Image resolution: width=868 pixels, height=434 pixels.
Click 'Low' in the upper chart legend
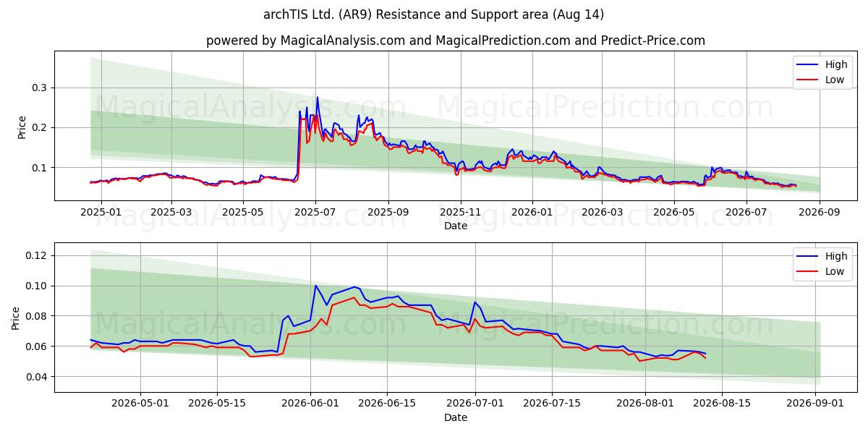tap(835, 80)
